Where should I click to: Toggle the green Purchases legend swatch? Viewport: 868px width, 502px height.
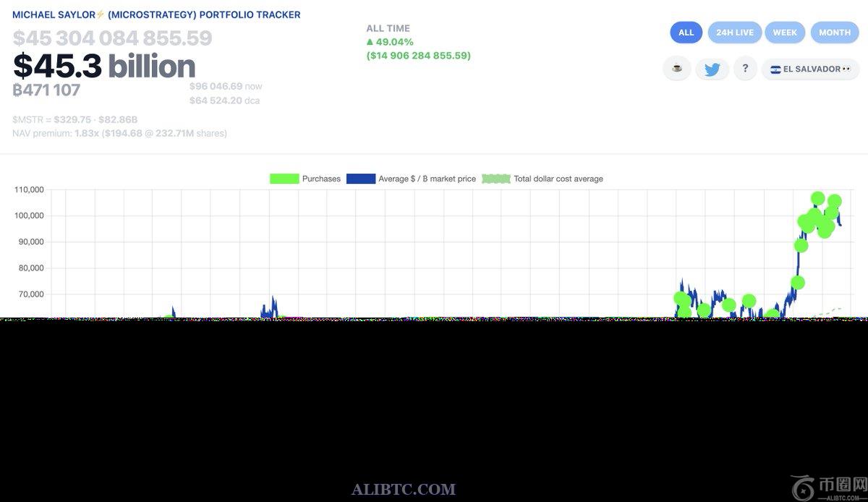tap(284, 179)
